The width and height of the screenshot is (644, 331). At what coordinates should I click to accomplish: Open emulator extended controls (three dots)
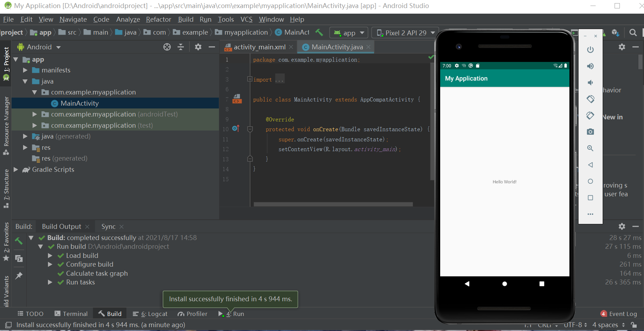[x=590, y=214]
